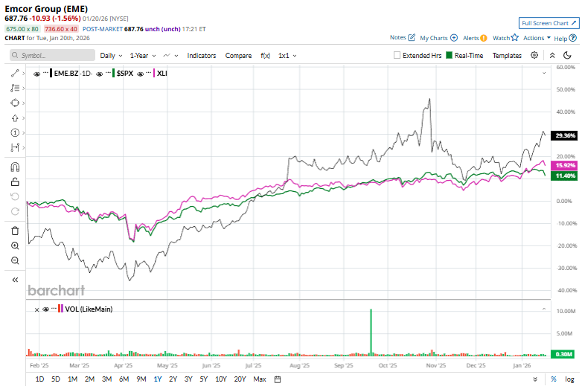582x392 pixels.
Task: Collapse the volume pane chevron
Action: (544, 309)
